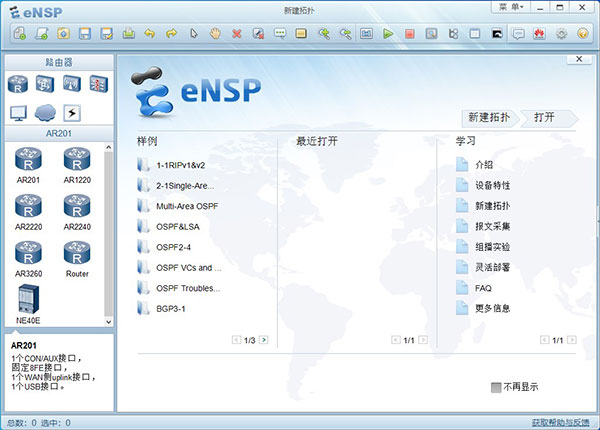The height and width of the screenshot is (430, 600).
Task: Click the undo arrow in toolbar
Action: (150, 34)
